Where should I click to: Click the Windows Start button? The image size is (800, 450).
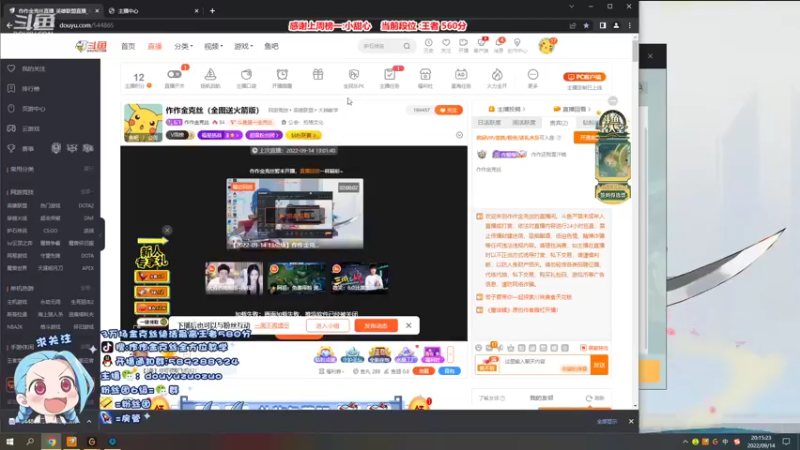[x=10, y=441]
